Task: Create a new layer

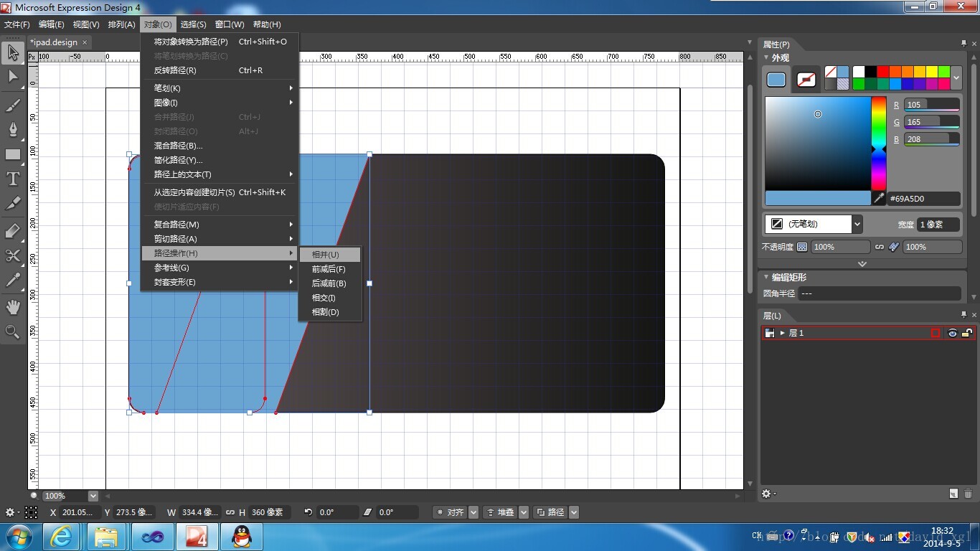Action: coord(953,494)
